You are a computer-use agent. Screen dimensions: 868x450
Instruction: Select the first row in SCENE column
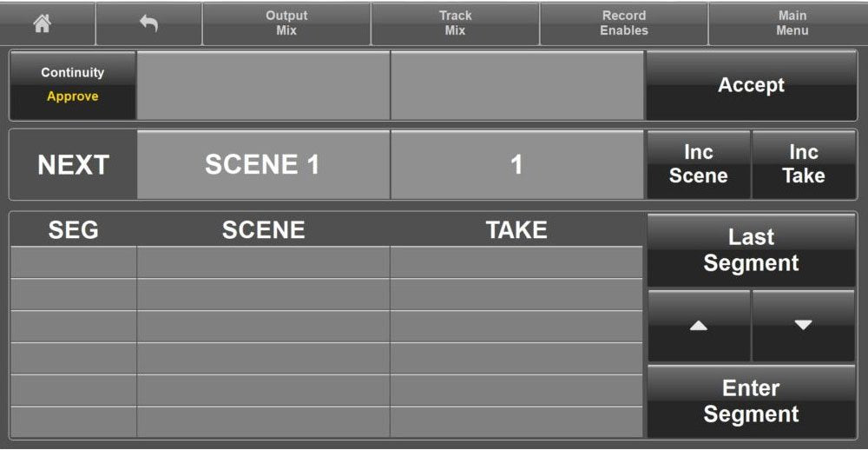pos(263,262)
